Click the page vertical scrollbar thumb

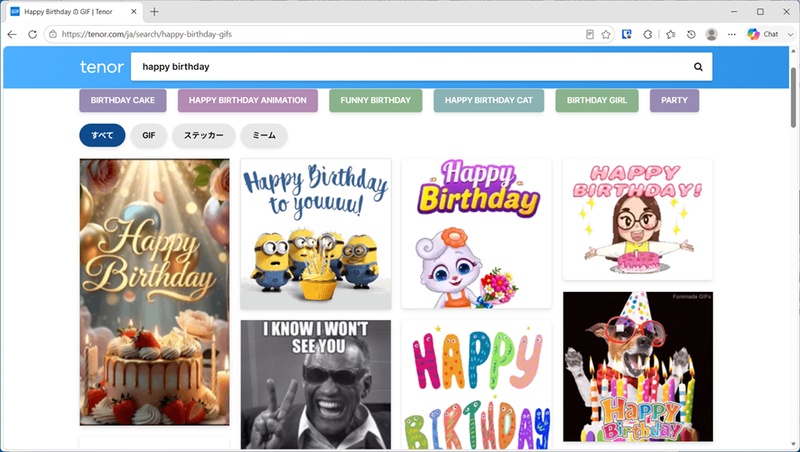coord(793,97)
